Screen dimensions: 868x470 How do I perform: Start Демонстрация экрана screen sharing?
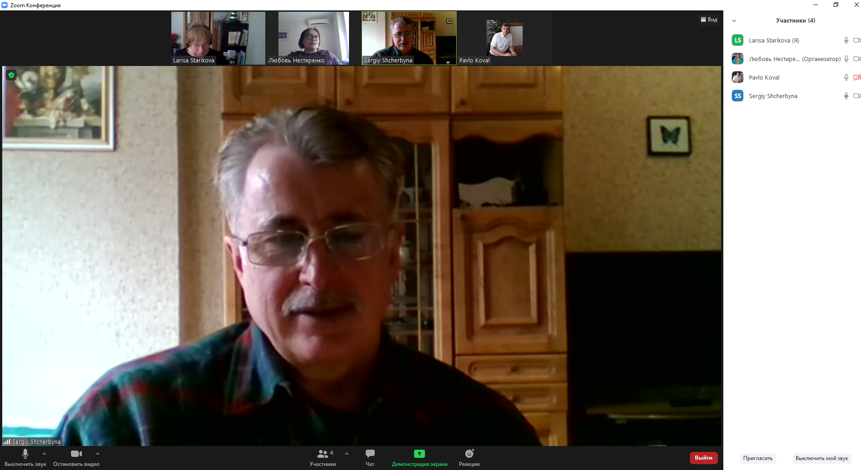tap(420, 457)
